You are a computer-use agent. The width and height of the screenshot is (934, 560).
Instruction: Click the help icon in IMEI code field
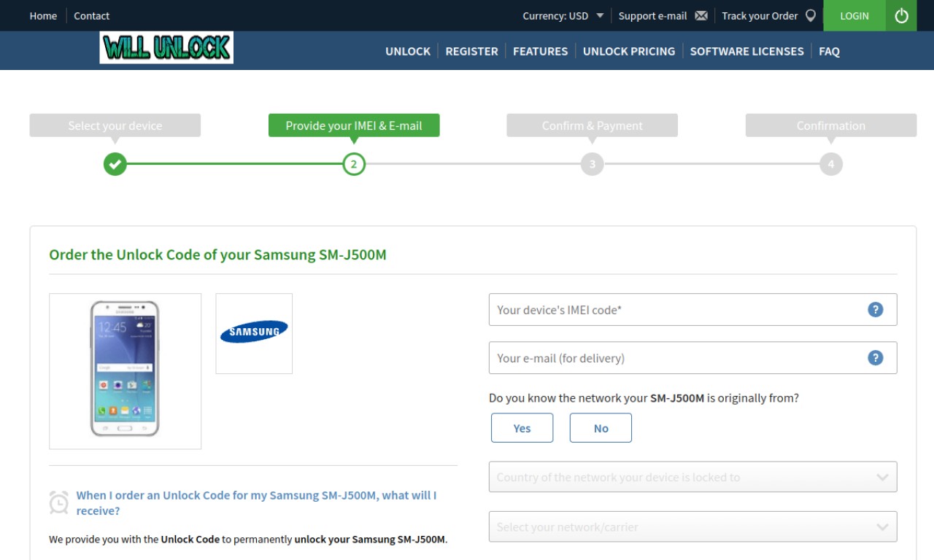tap(875, 309)
